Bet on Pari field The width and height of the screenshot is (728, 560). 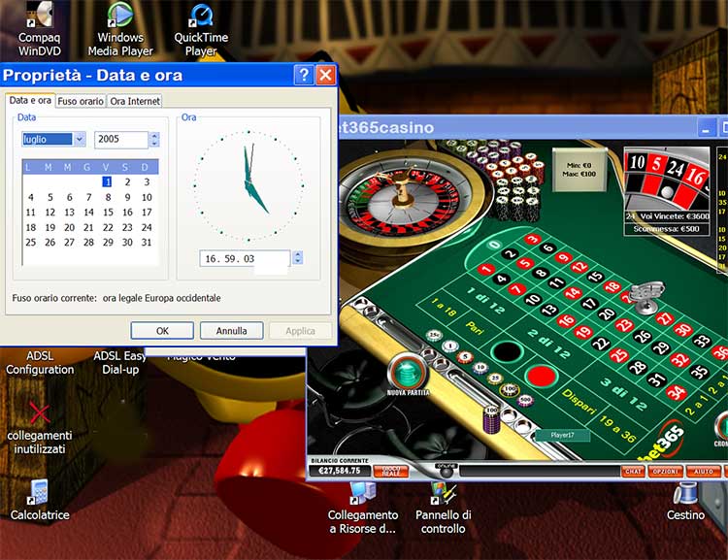pyautogui.click(x=475, y=327)
